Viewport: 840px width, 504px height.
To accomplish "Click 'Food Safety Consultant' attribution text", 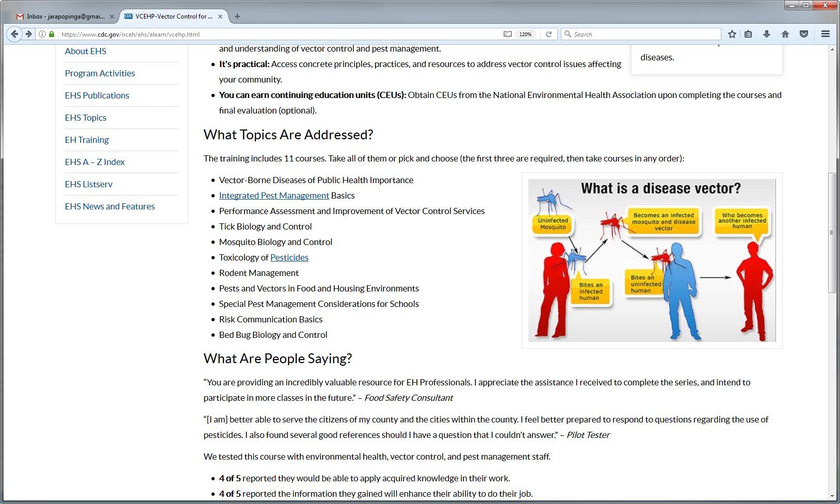I will point(409,398).
